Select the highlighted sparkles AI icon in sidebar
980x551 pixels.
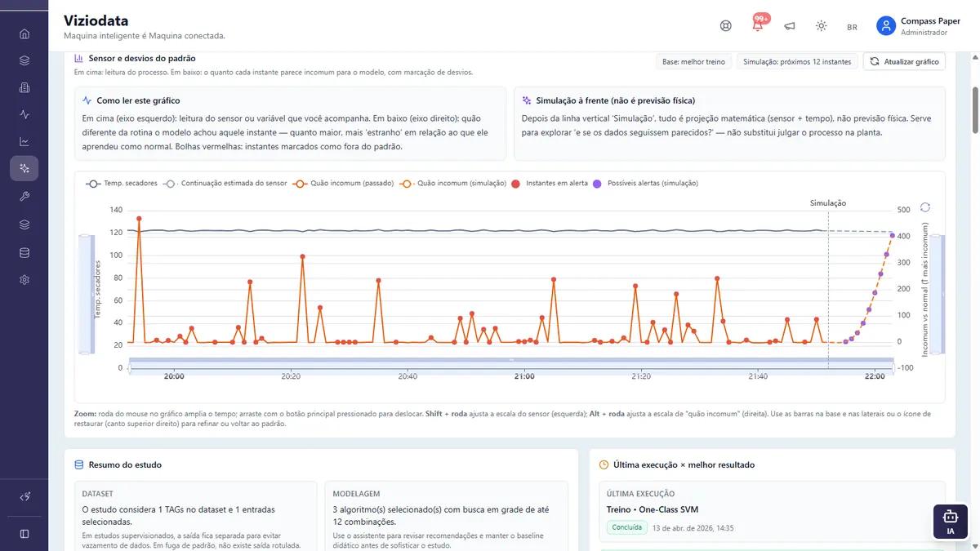pos(24,168)
